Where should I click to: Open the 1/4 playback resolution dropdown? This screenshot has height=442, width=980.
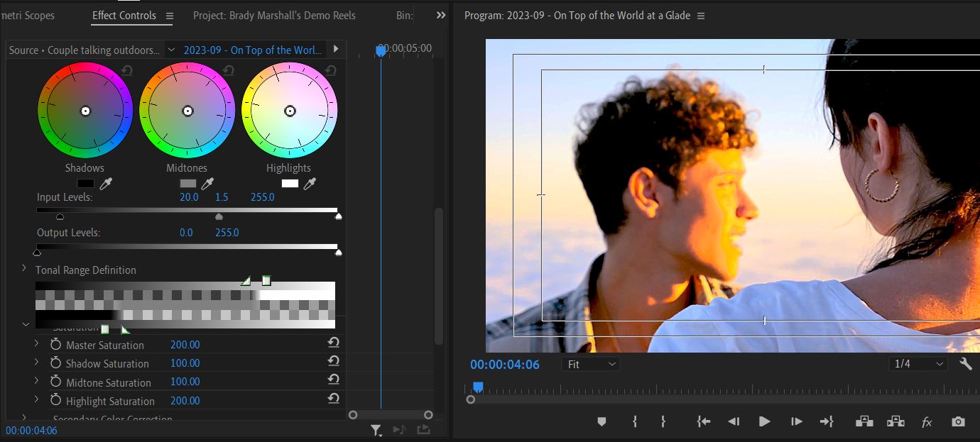[918, 364]
